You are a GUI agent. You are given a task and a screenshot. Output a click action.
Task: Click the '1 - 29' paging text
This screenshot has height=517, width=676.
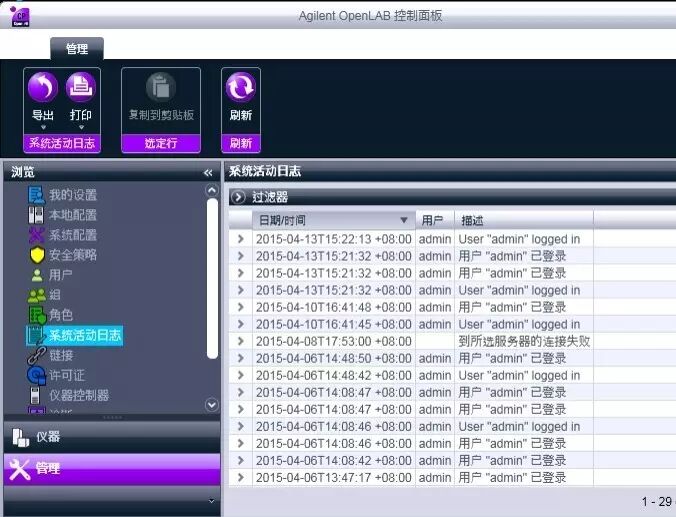pyautogui.click(x=656, y=501)
